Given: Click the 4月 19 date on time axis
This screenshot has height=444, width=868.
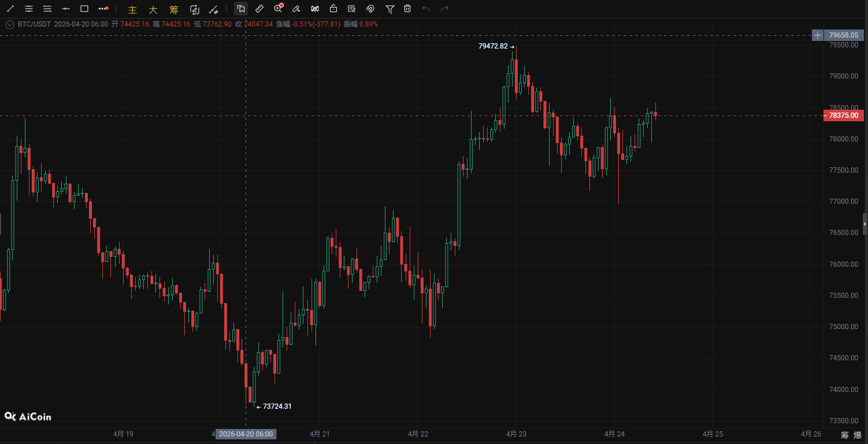Looking at the screenshot, I should pos(123,434).
